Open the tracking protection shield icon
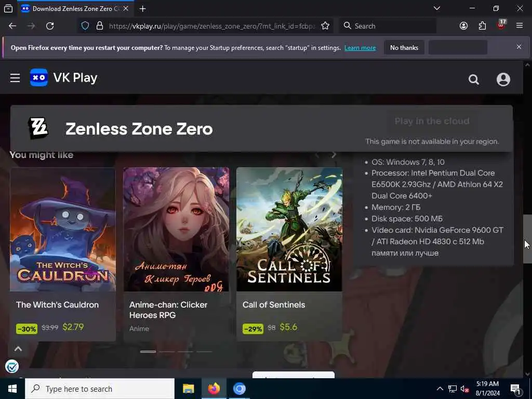This screenshot has height=399, width=532. [x=85, y=26]
